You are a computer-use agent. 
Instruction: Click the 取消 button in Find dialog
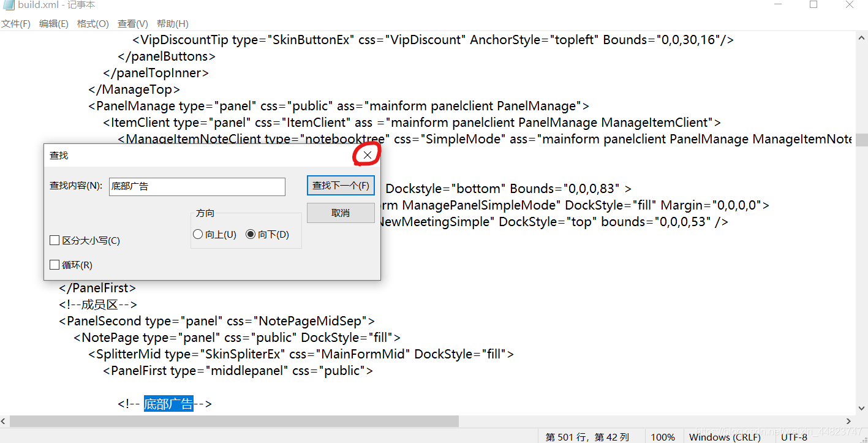click(341, 213)
